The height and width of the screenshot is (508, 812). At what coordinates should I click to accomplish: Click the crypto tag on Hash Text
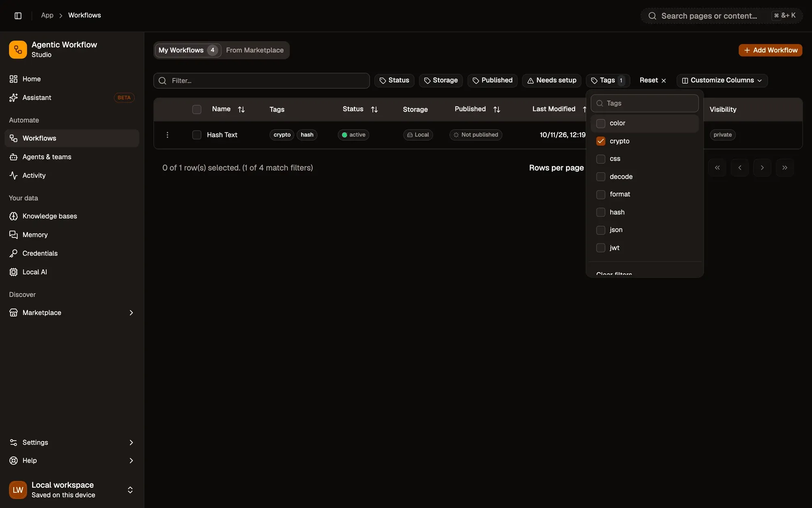coord(282,135)
